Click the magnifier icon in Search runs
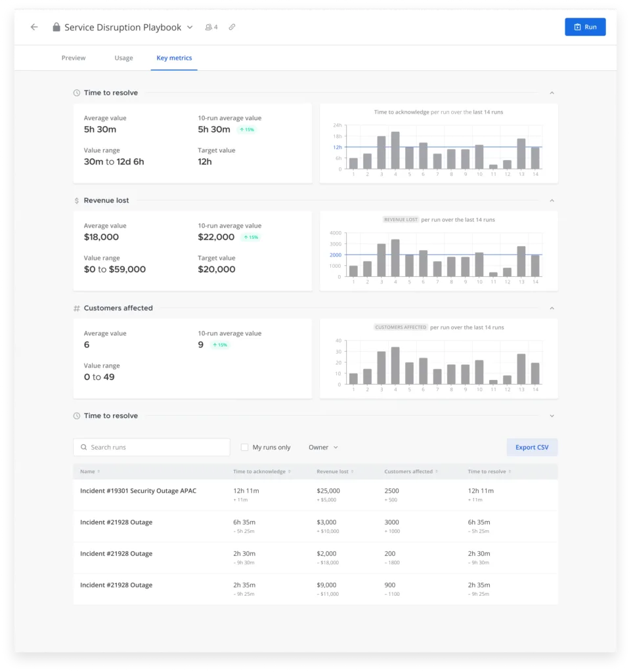This screenshot has height=672, width=631. point(83,447)
